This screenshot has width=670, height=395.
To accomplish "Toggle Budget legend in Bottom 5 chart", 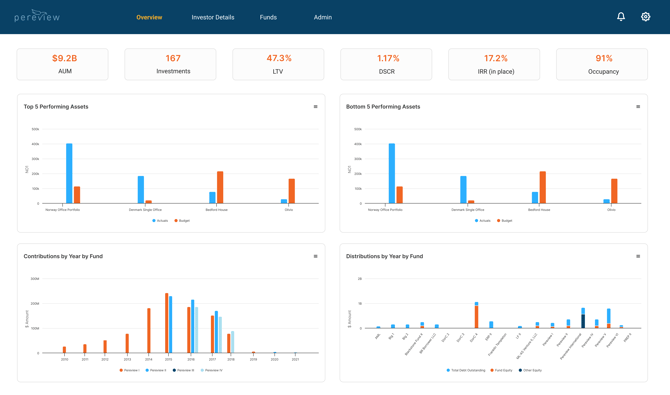I will pyautogui.click(x=505, y=221).
